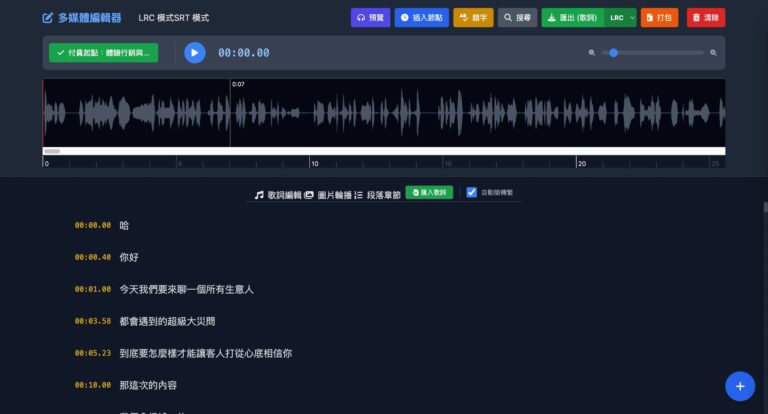Click the blue plus floating add button
Image resolution: width=768 pixels, height=414 pixels.
point(740,386)
